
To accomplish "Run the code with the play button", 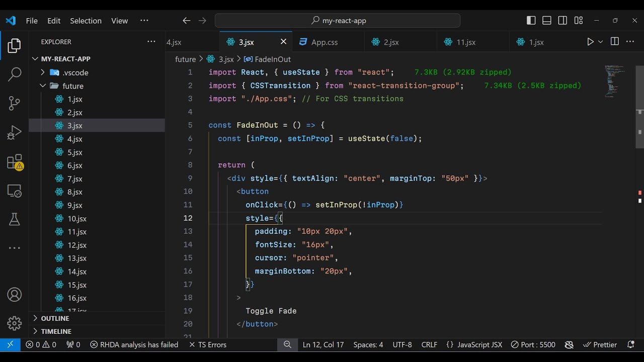I will tap(590, 42).
